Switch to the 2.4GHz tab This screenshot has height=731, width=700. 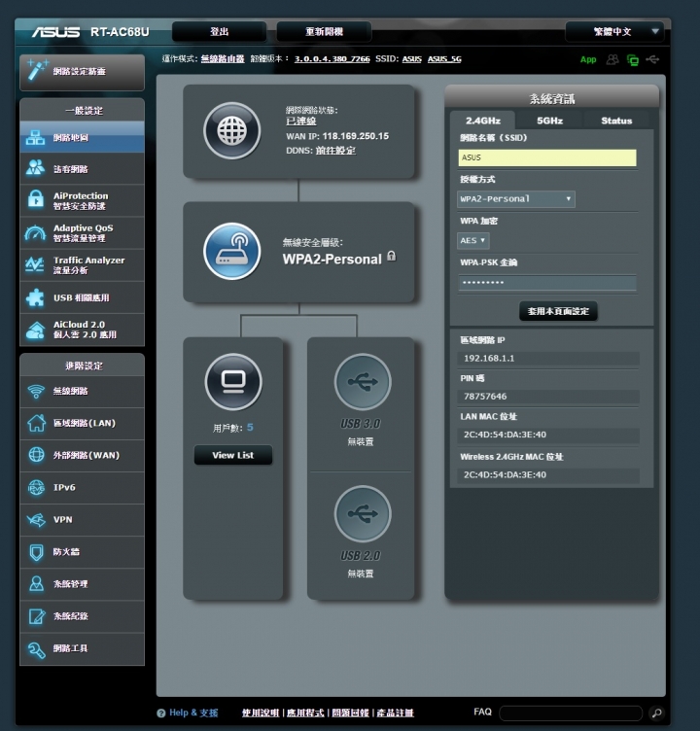point(482,121)
